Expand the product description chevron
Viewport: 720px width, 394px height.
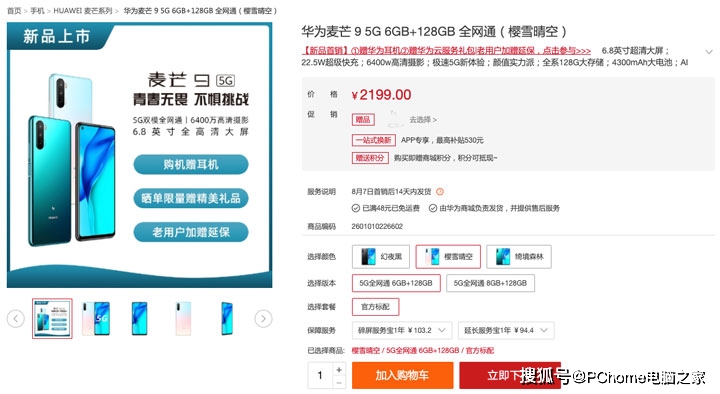[x=709, y=52]
